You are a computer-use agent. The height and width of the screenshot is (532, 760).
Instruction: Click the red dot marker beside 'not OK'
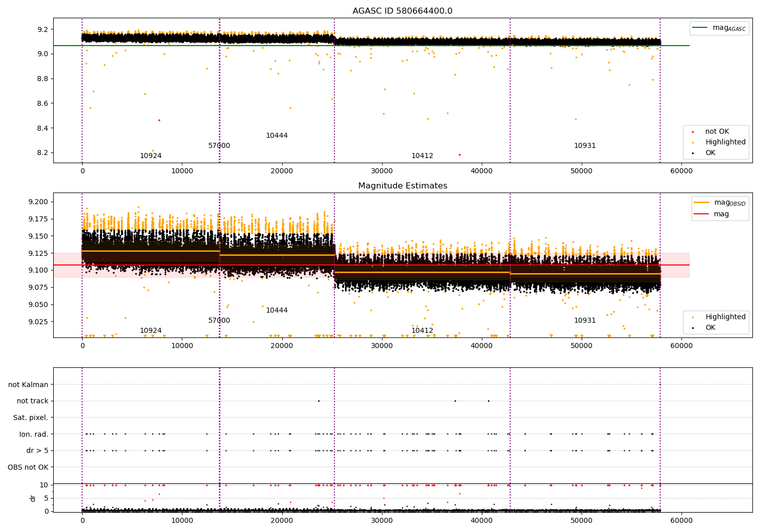[x=693, y=132]
